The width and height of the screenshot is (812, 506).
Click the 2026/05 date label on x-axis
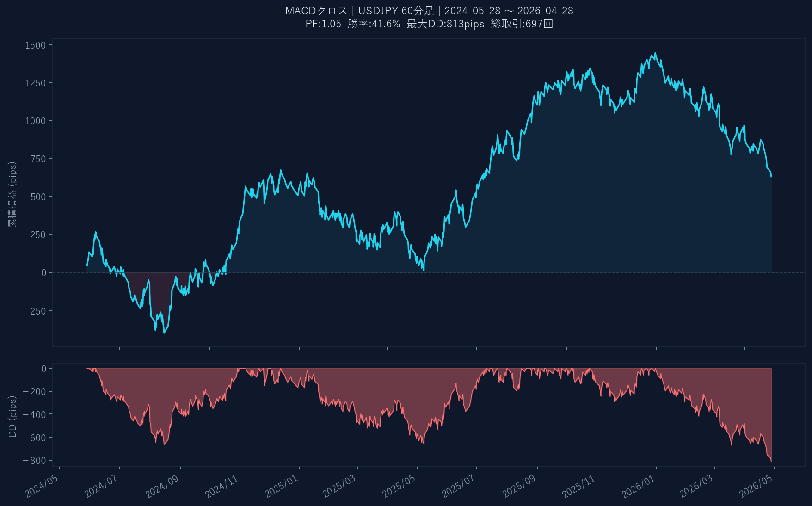point(756,487)
